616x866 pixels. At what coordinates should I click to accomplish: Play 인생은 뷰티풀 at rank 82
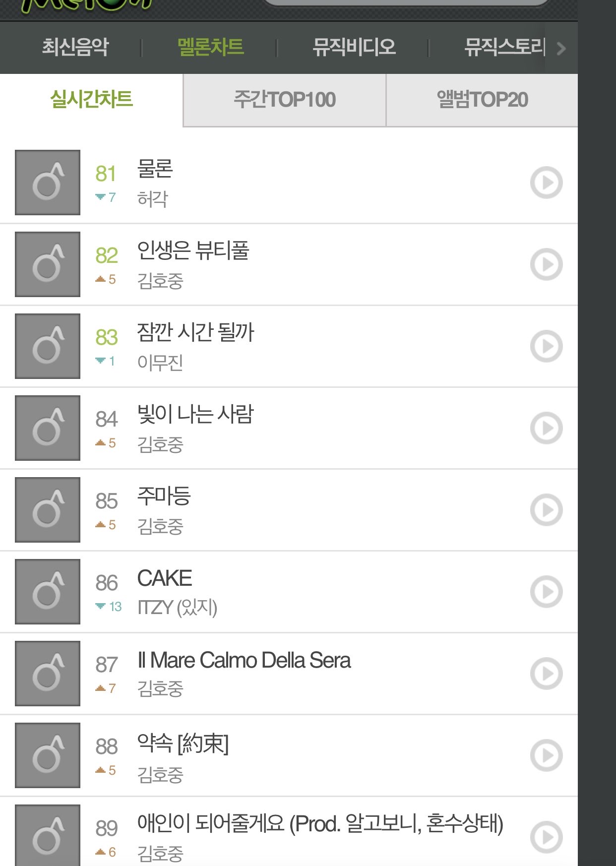pyautogui.click(x=546, y=264)
